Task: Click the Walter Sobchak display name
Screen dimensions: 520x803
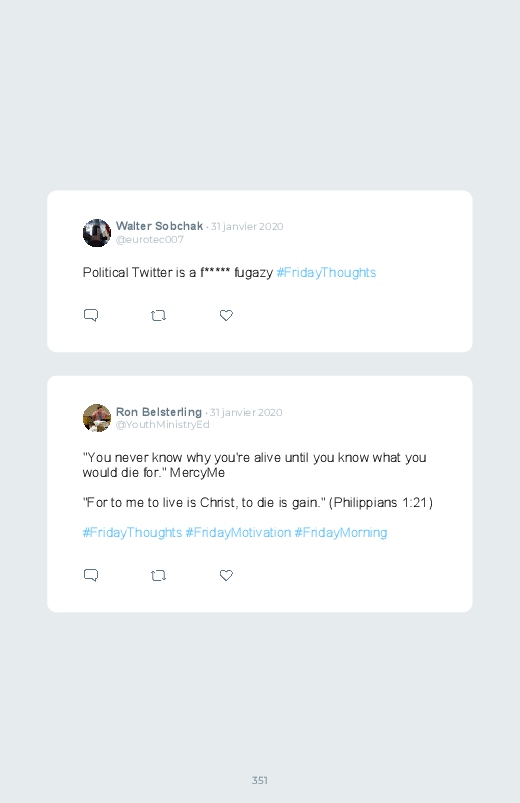Action: [159, 226]
